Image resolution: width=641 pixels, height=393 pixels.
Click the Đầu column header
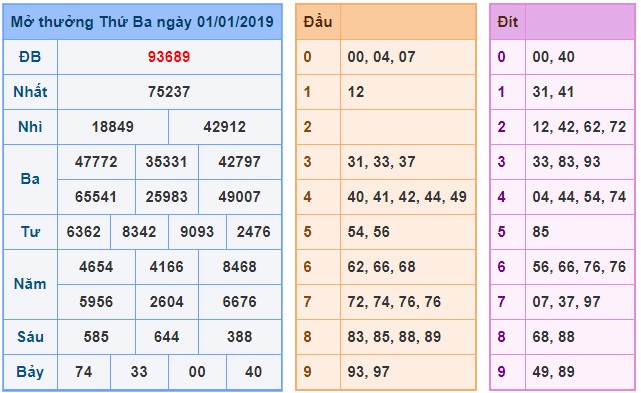318,22
